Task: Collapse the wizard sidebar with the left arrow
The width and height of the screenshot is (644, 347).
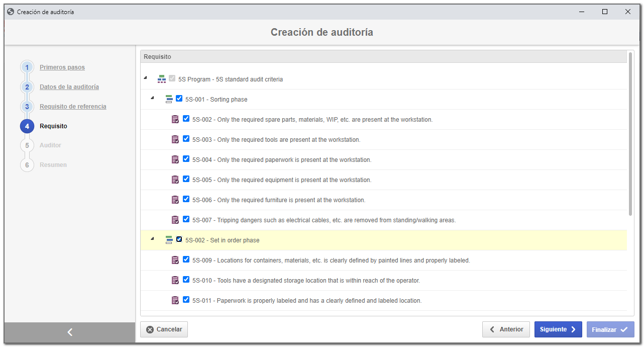Action: [70, 332]
